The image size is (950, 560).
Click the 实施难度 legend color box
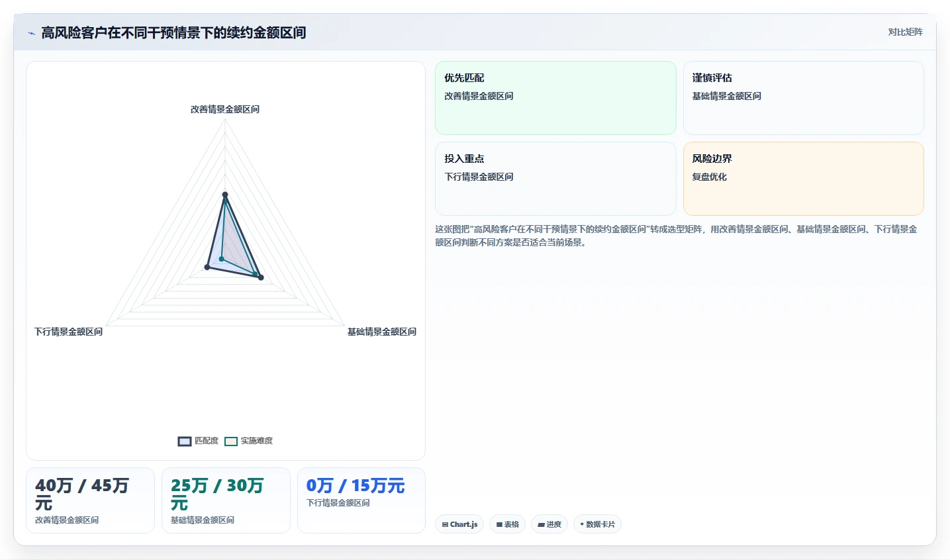tap(231, 442)
